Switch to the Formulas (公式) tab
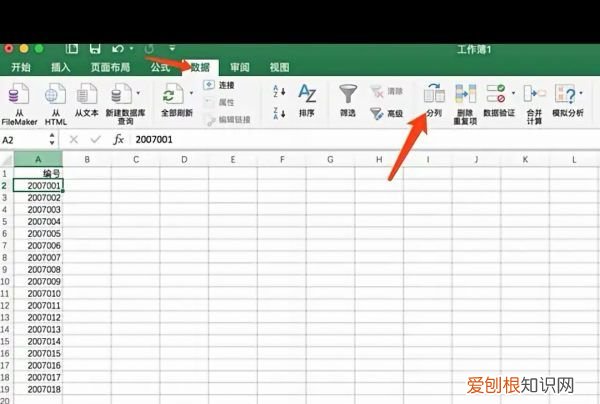The height and width of the screenshot is (404, 600). (x=160, y=67)
